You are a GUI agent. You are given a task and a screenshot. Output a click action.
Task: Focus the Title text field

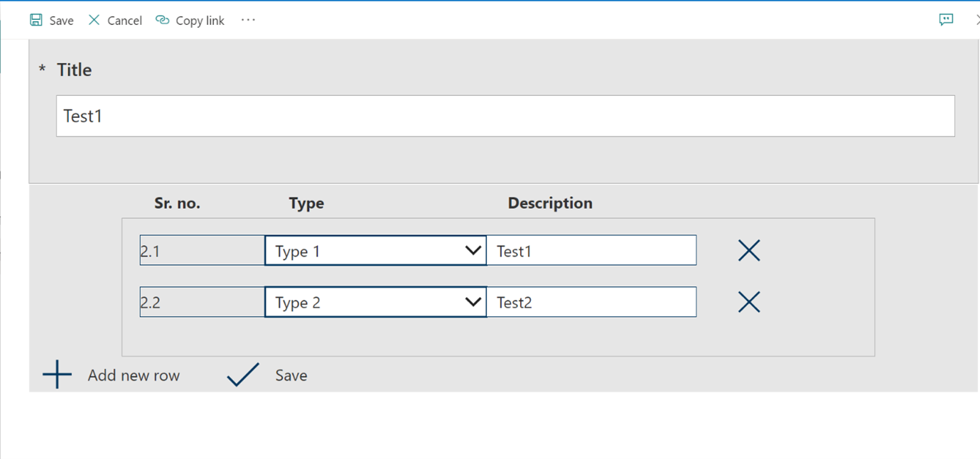(505, 116)
